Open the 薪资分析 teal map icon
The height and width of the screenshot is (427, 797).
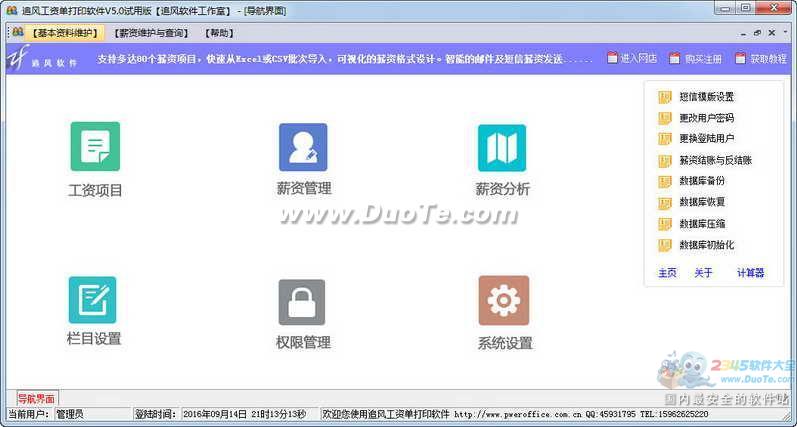[502, 148]
